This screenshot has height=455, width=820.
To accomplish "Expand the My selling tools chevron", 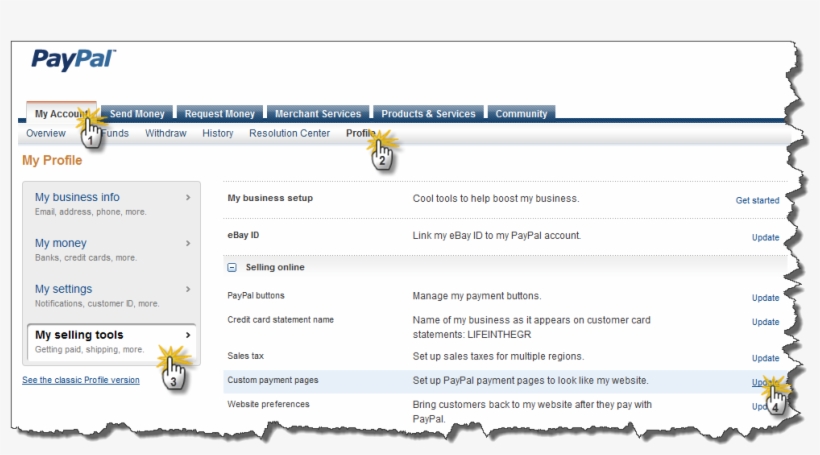I will 188,335.
